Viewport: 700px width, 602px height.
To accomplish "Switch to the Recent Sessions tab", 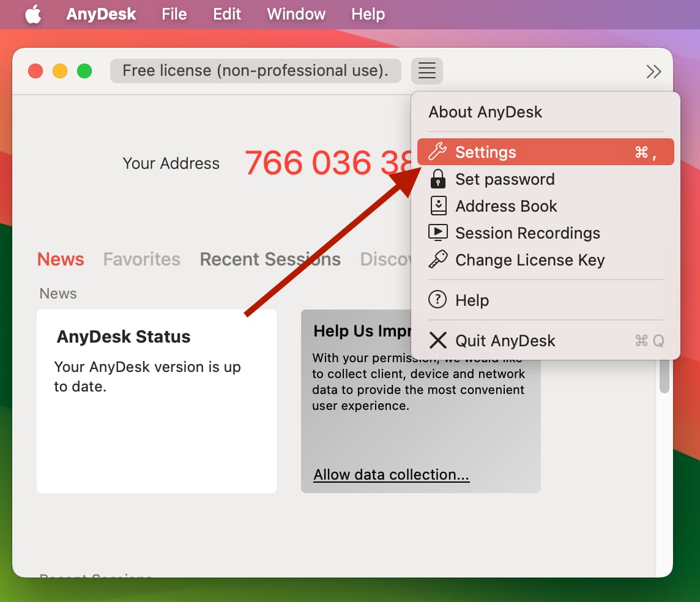I will [x=270, y=259].
